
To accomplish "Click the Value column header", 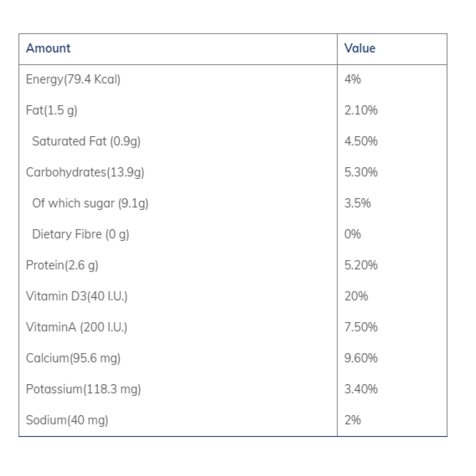I will click(360, 49).
